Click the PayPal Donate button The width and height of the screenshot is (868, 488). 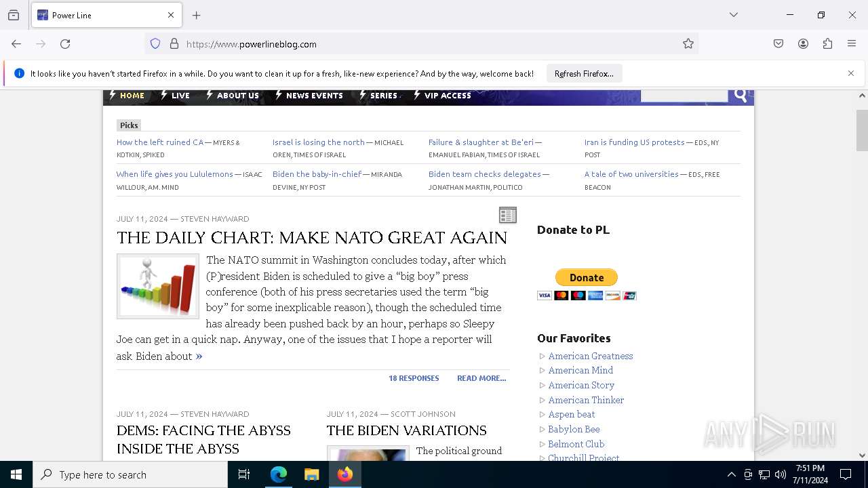587,277
